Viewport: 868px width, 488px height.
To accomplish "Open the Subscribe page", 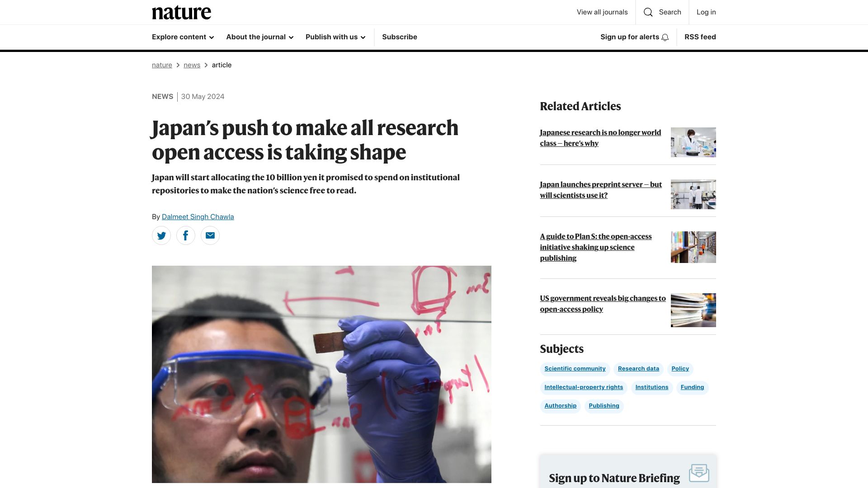I will tap(400, 37).
